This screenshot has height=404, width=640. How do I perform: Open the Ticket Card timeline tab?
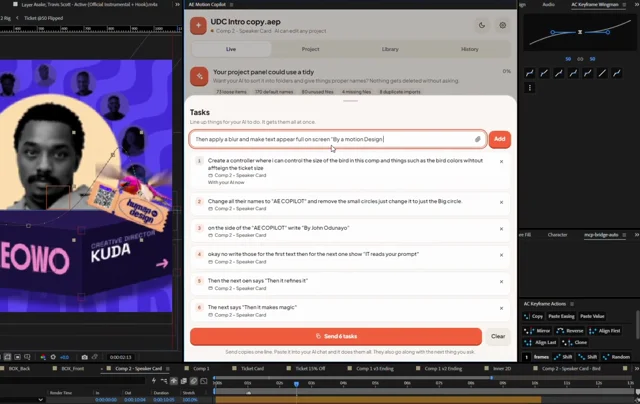[x=252, y=368]
